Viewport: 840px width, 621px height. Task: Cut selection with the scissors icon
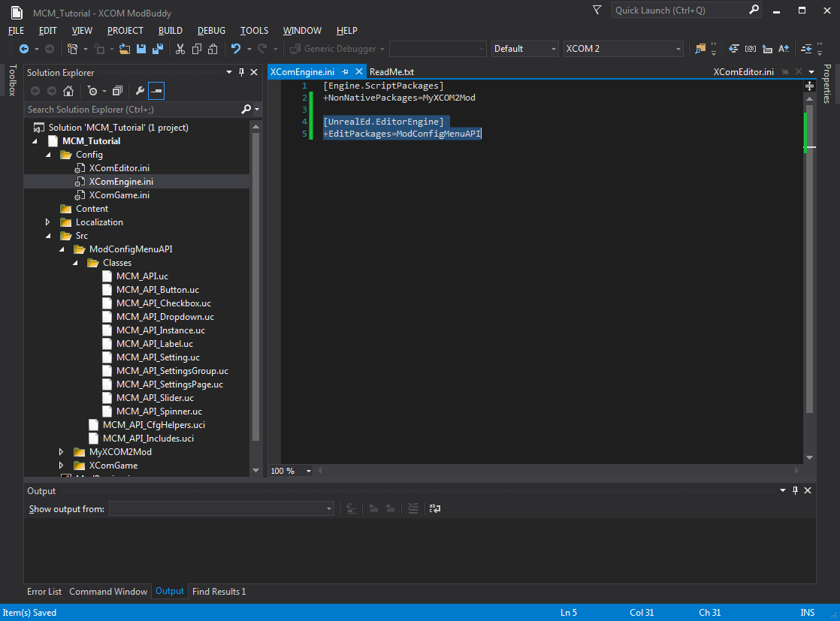(x=180, y=49)
